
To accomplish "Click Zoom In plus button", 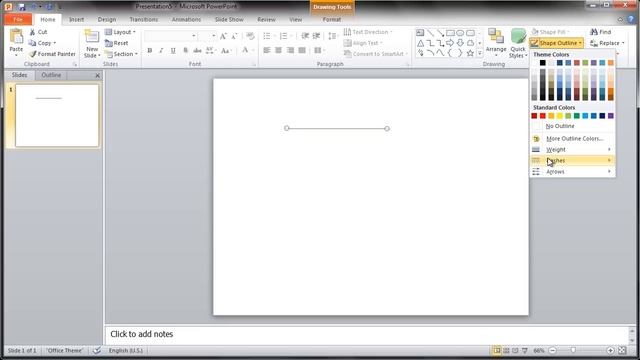I will click(x=610, y=351).
